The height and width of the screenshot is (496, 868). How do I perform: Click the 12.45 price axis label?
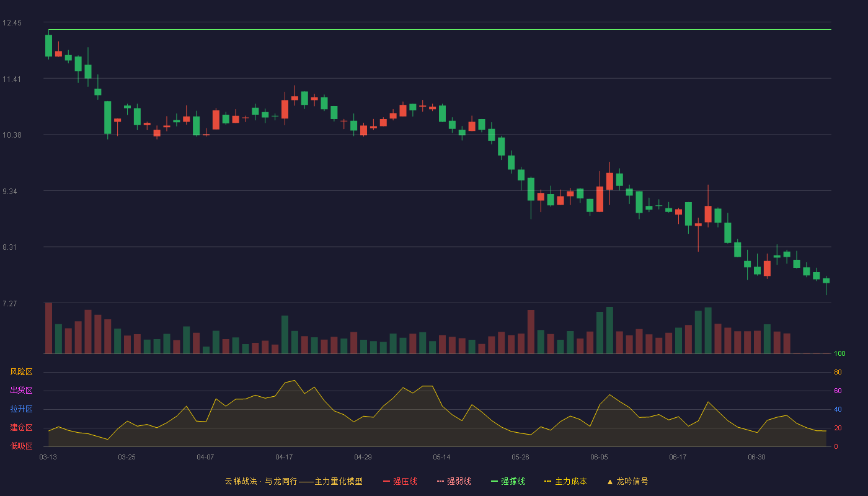12,23
